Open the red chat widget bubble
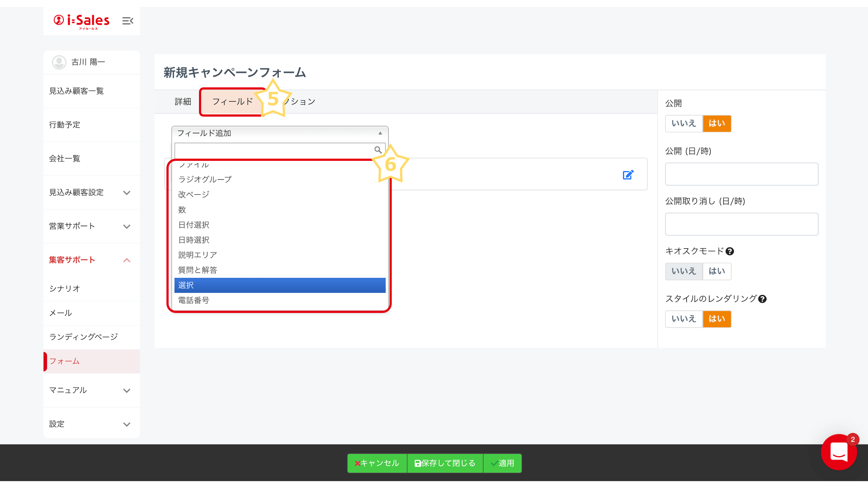This screenshot has width=868, height=488. (x=839, y=452)
